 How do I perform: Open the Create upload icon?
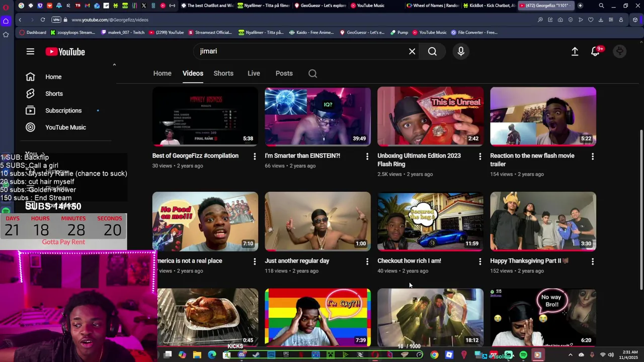point(575,51)
